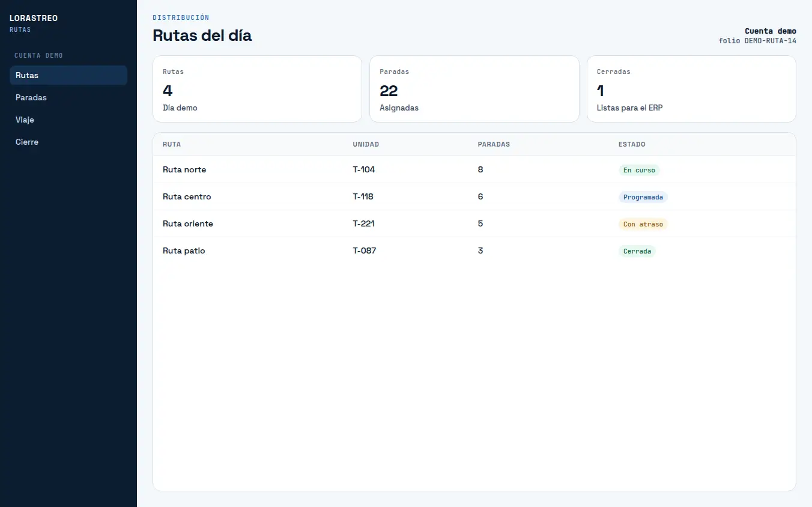Open the Ruta patio entry

click(x=474, y=250)
